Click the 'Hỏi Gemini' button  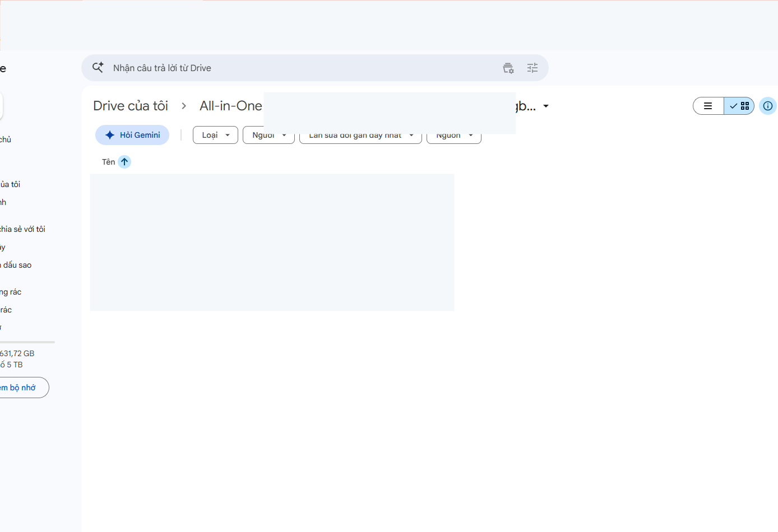(x=132, y=135)
